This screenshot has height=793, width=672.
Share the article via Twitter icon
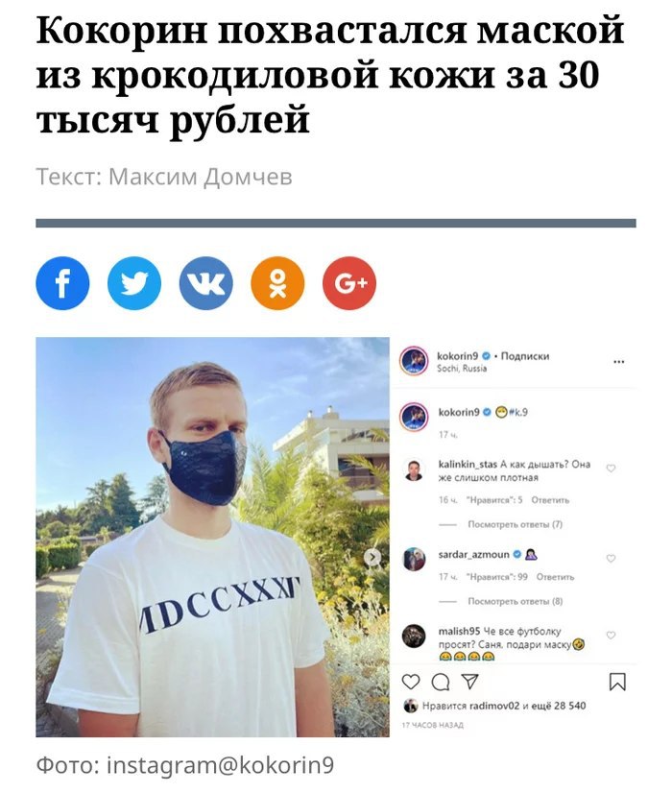coord(134,283)
